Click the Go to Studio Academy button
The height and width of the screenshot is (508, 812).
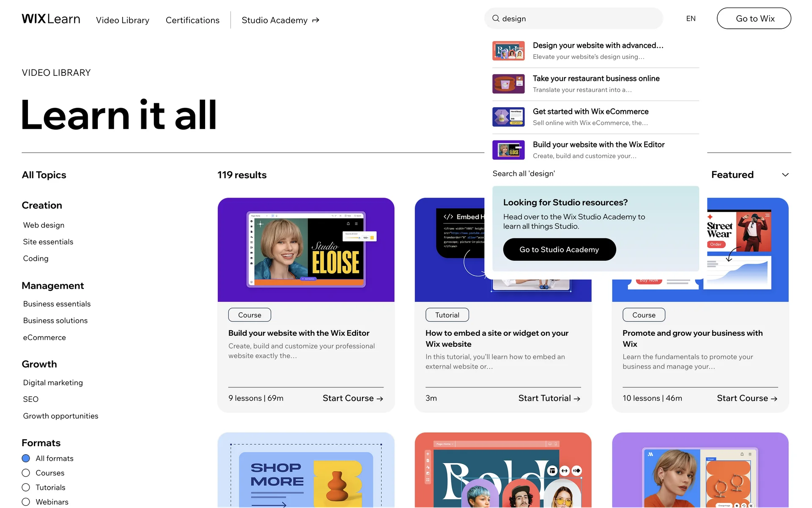point(559,249)
